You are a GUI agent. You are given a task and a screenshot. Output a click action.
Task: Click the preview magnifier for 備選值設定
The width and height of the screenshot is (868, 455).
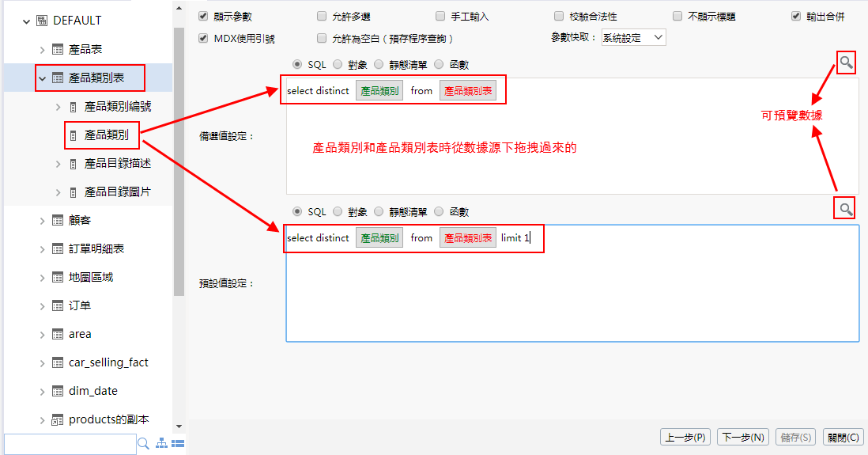click(846, 63)
